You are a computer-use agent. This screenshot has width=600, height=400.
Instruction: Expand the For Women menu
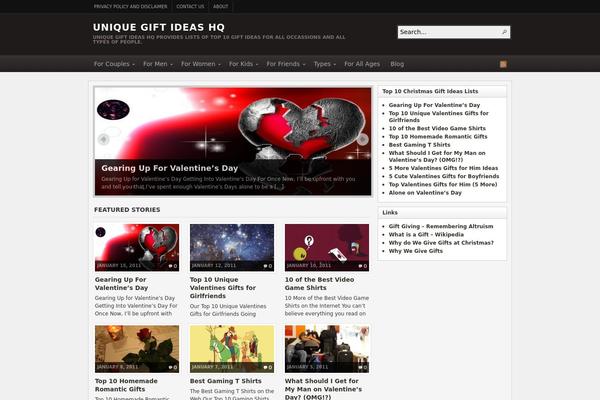point(201,64)
